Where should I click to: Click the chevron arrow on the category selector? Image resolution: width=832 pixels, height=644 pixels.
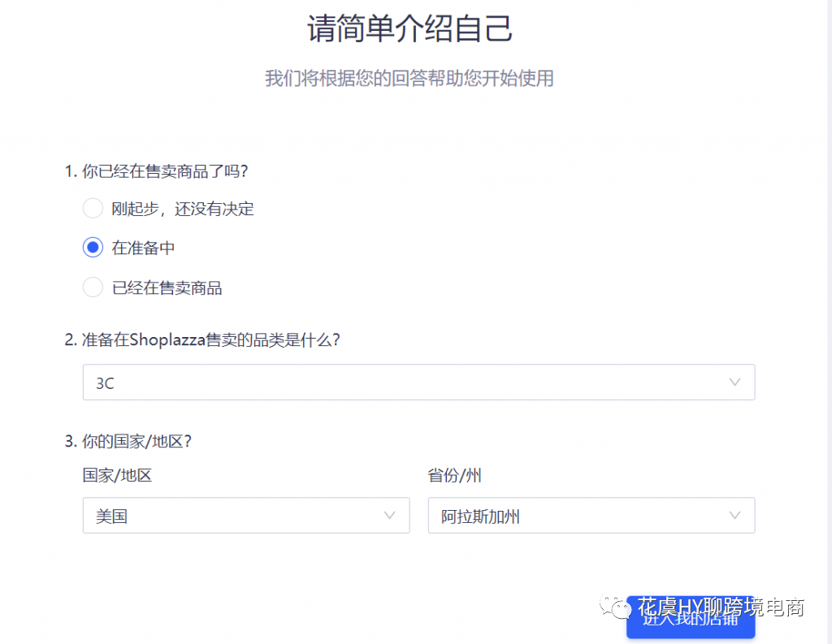(x=734, y=382)
